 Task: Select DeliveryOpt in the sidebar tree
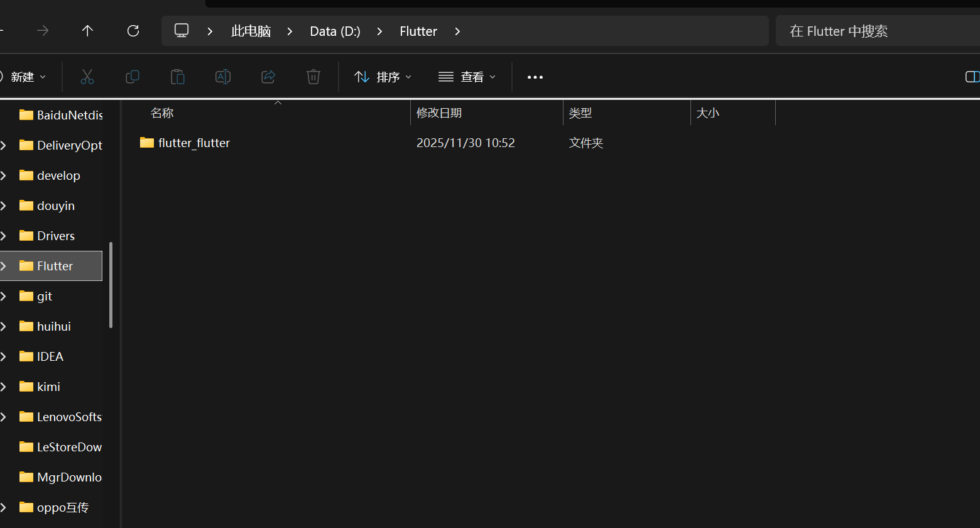pyautogui.click(x=70, y=145)
